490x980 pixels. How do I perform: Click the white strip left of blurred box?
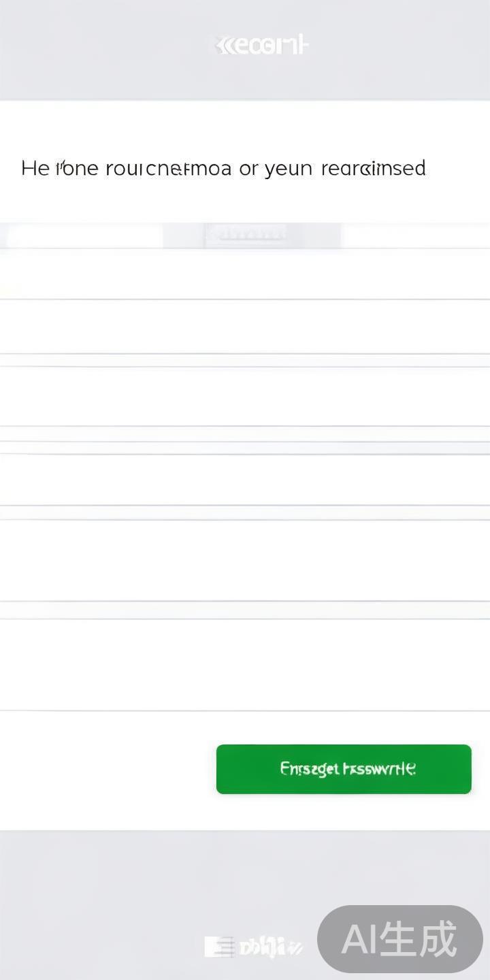[82, 235]
